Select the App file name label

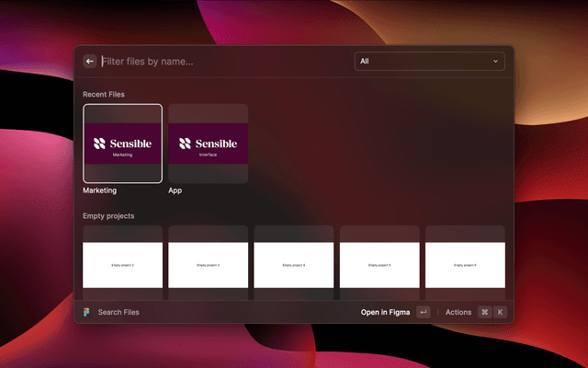(x=175, y=190)
